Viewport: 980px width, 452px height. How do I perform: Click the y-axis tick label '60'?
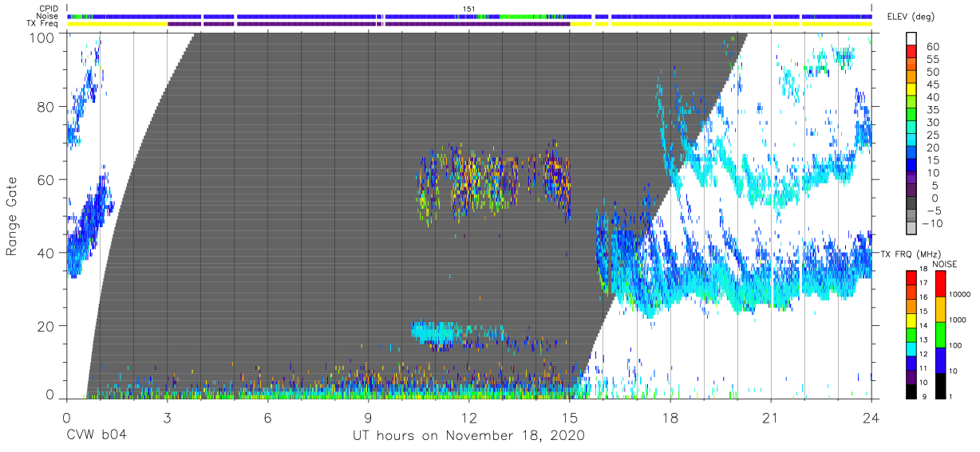tap(46, 180)
